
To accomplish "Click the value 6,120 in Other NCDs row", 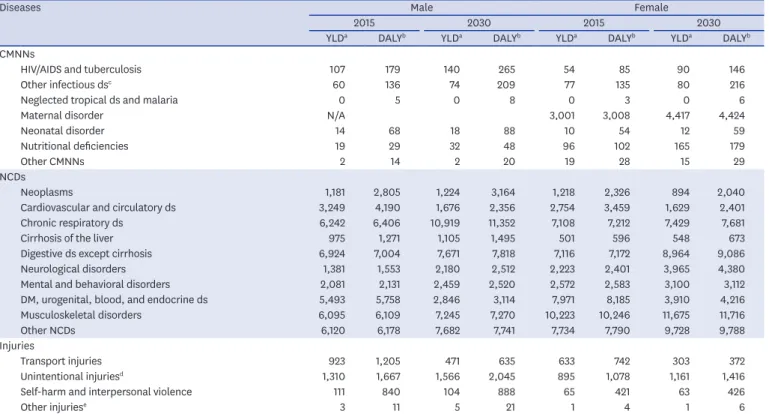I will click(x=333, y=330).
